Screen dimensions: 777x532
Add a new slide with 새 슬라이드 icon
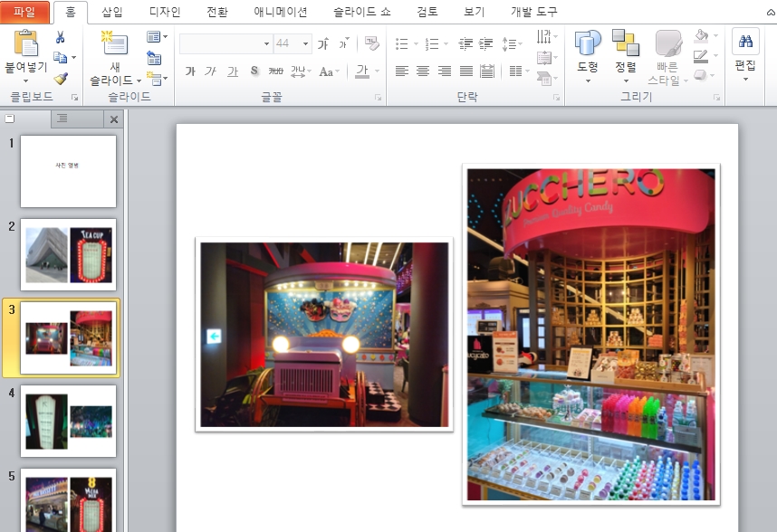pos(115,43)
